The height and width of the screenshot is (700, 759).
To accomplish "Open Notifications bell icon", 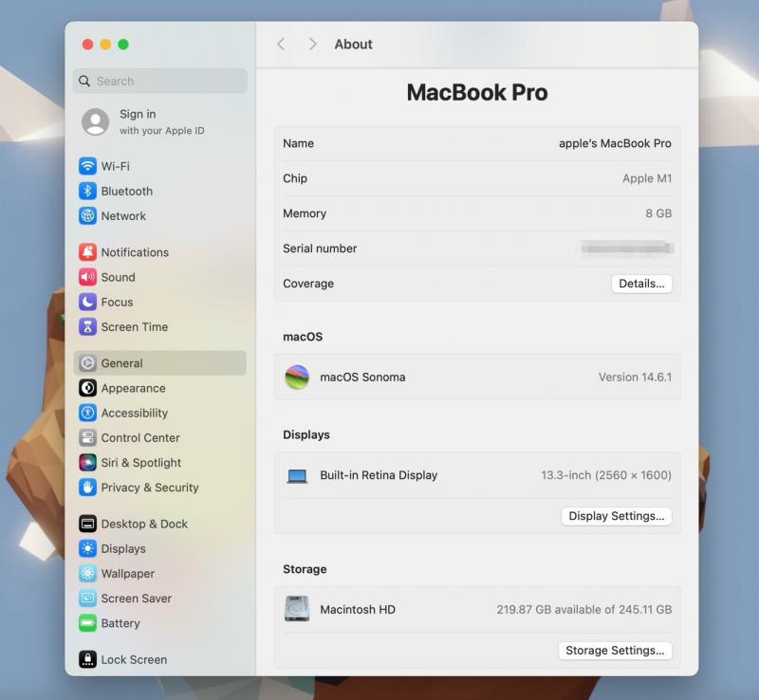I will (87, 252).
